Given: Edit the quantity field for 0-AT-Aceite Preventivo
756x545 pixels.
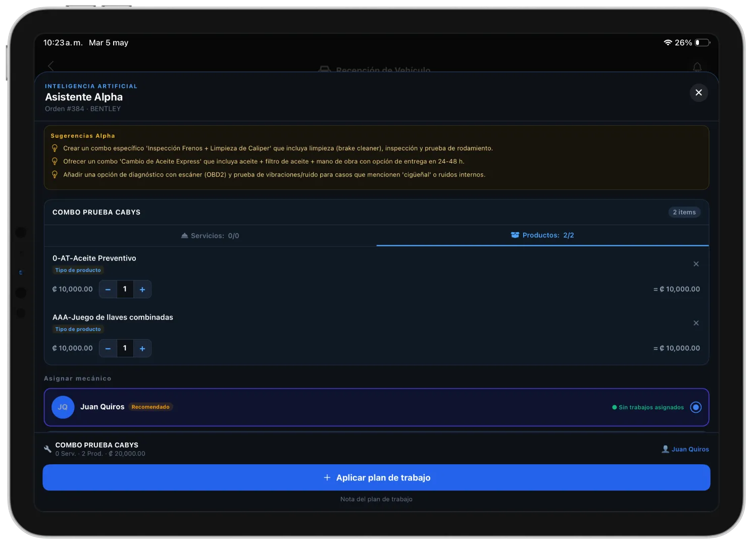Looking at the screenshot, I should [x=125, y=289].
